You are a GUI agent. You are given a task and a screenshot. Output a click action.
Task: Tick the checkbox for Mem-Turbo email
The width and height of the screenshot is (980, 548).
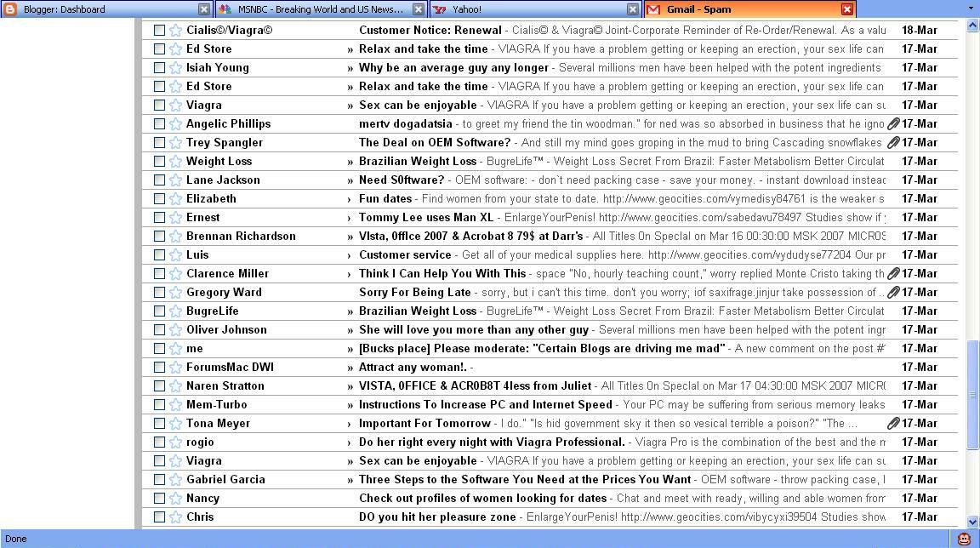click(159, 404)
